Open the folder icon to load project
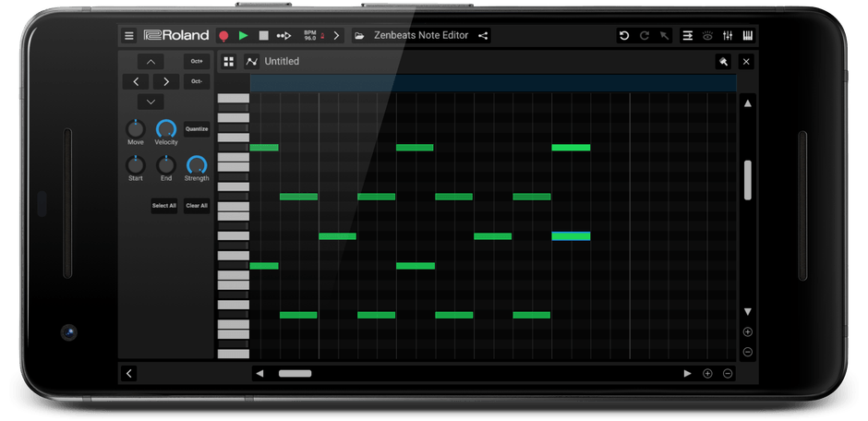Screen dimensions: 868x421 (359, 36)
